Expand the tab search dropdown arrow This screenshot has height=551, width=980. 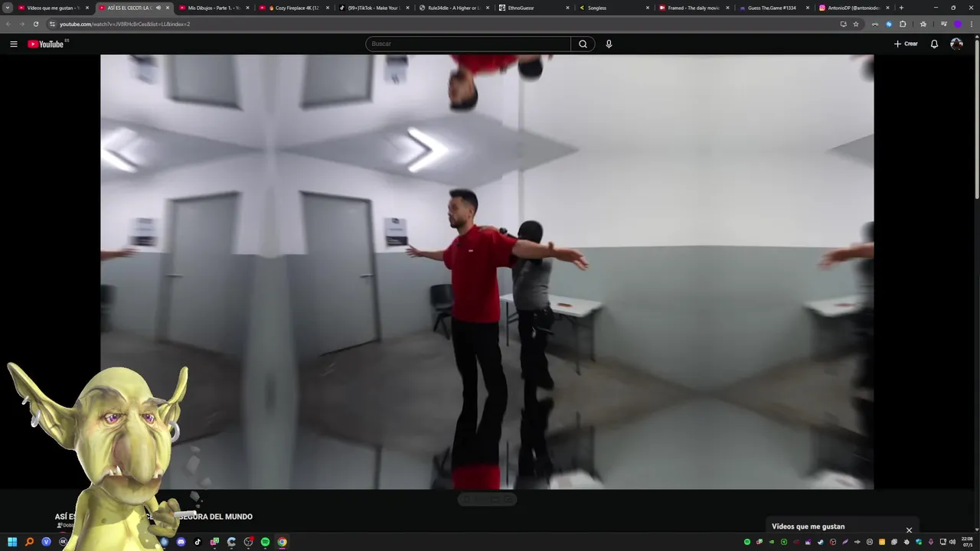pyautogui.click(x=8, y=8)
